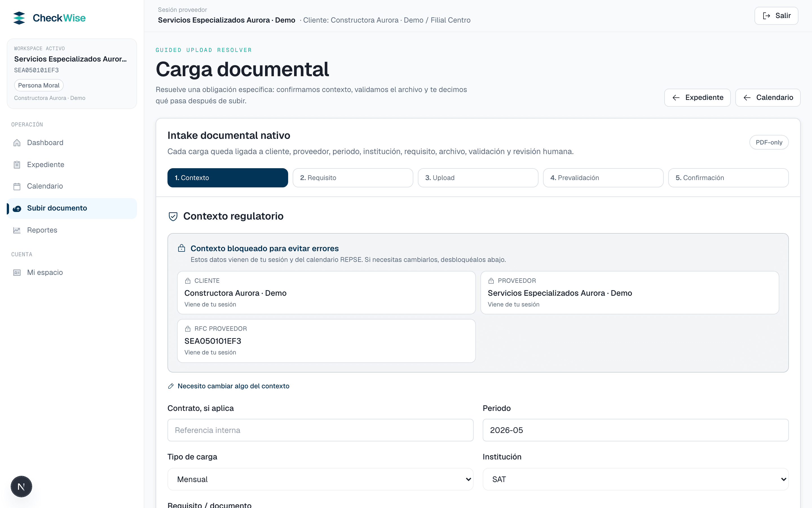Go back to Expediente with the top button

(x=697, y=97)
